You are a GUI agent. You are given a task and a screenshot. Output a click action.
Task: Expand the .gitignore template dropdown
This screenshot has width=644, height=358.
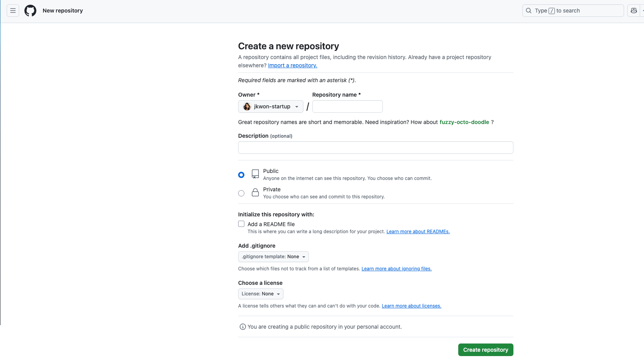[273, 257]
